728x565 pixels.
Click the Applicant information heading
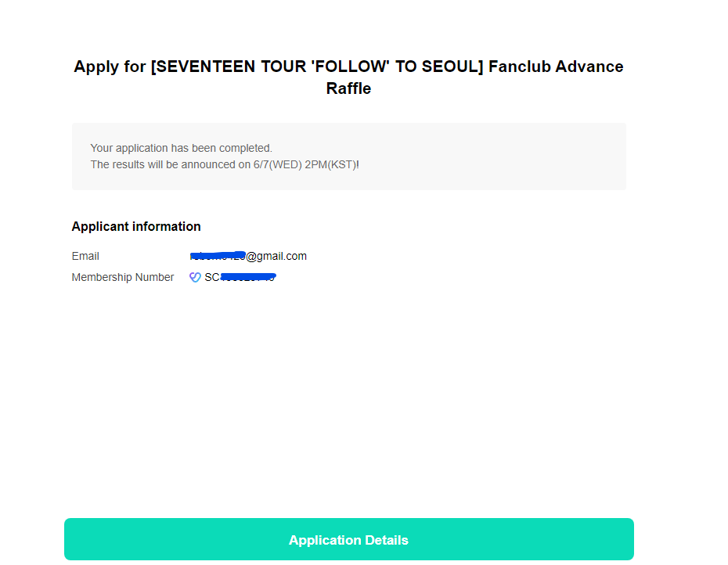pyautogui.click(x=136, y=227)
